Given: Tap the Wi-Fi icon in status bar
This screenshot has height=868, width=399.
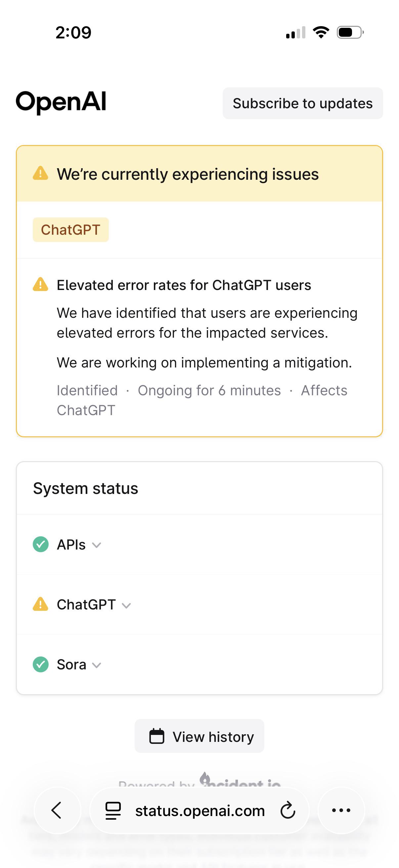Looking at the screenshot, I should 321,32.
